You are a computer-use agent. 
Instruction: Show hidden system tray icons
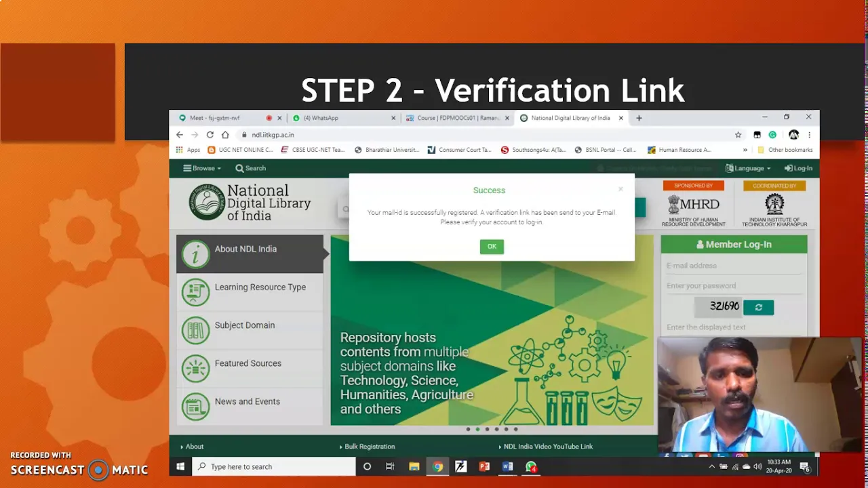click(x=711, y=466)
